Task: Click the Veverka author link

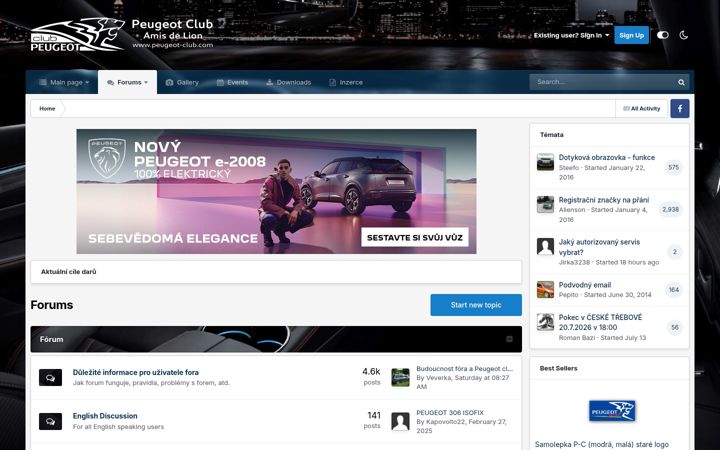Action: (439, 377)
